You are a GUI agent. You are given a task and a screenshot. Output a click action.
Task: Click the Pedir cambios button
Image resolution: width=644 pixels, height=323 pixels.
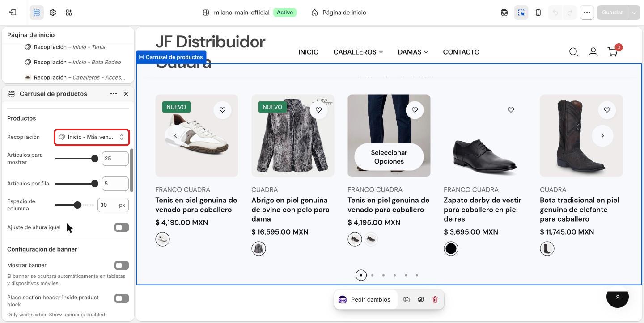point(365,300)
